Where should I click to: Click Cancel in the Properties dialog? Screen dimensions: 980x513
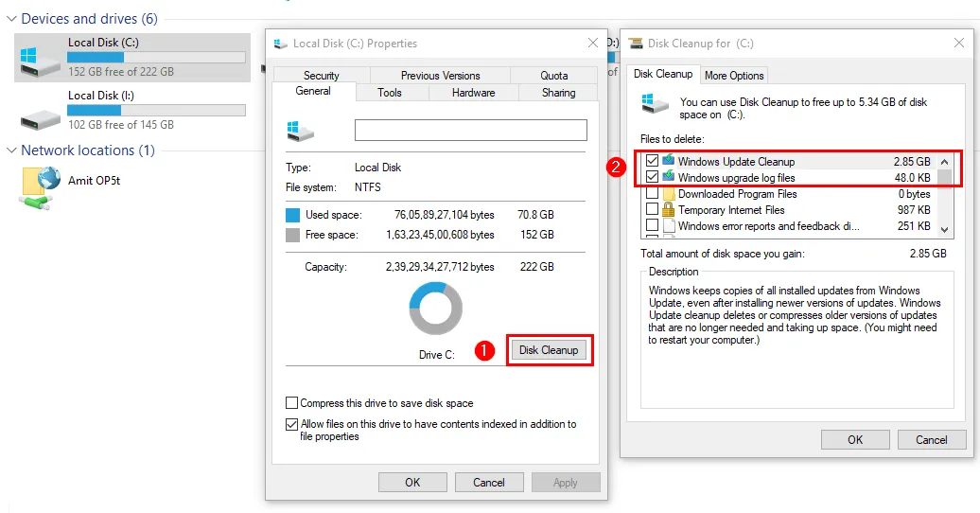489,483
